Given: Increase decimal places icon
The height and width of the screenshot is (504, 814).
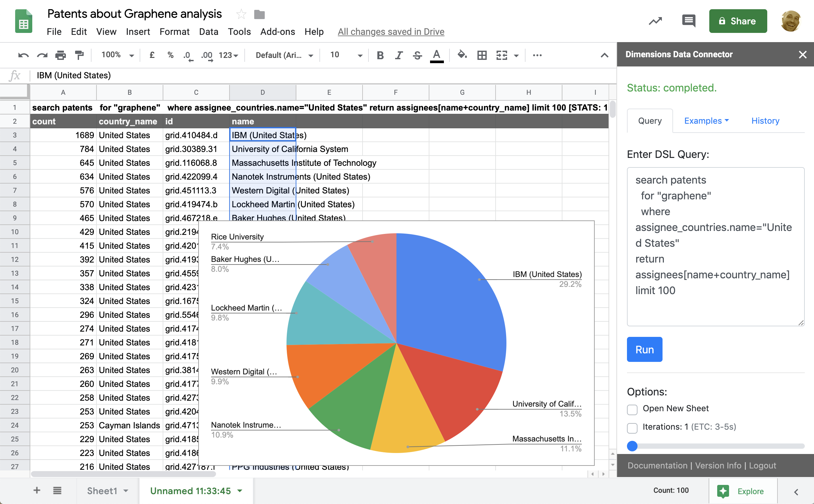Looking at the screenshot, I should [x=207, y=56].
